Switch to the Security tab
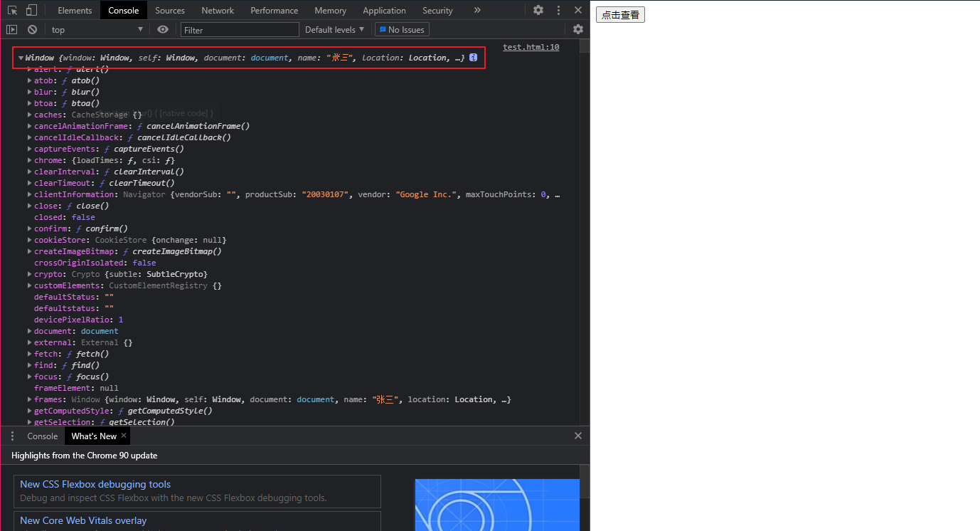Viewport: 980px width, 531px height. tap(437, 10)
